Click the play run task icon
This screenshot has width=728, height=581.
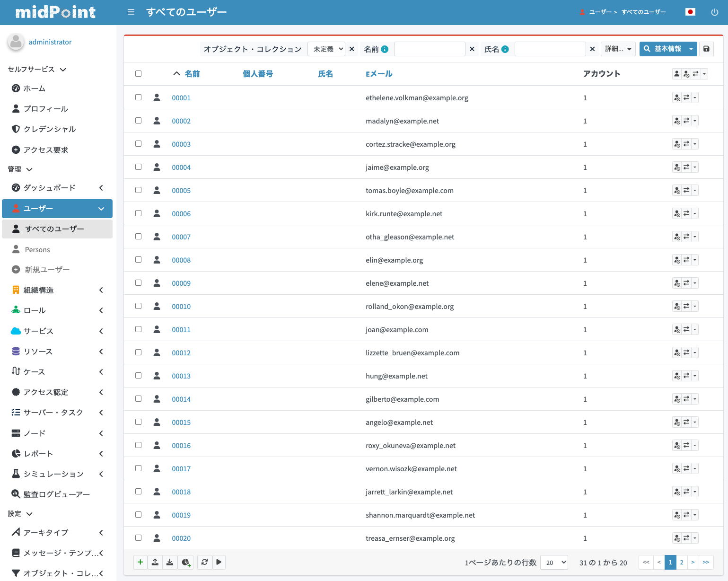[x=219, y=562]
